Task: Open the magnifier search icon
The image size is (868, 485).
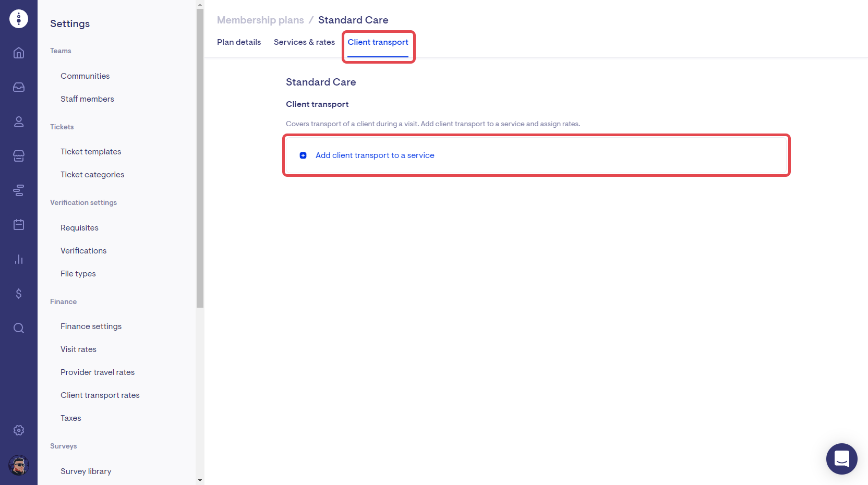Action: tap(19, 328)
